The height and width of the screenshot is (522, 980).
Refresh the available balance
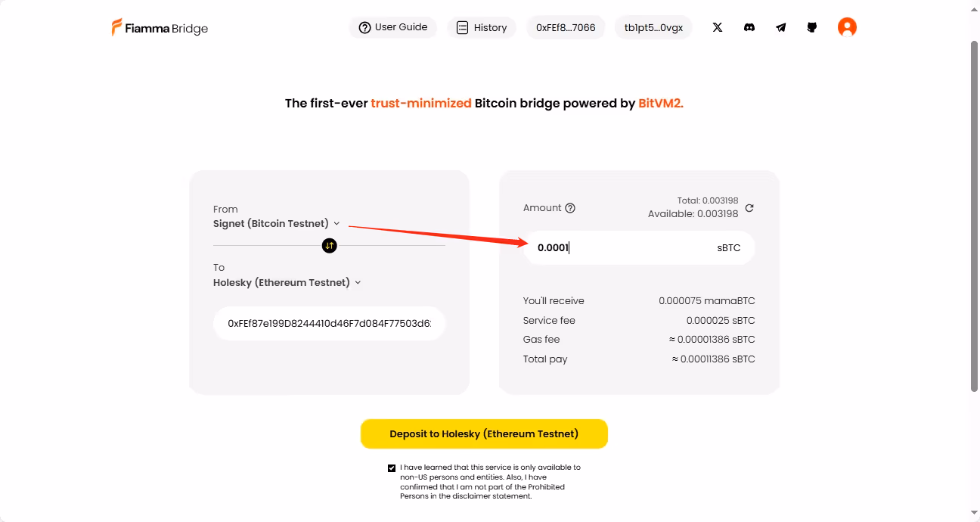pos(749,208)
